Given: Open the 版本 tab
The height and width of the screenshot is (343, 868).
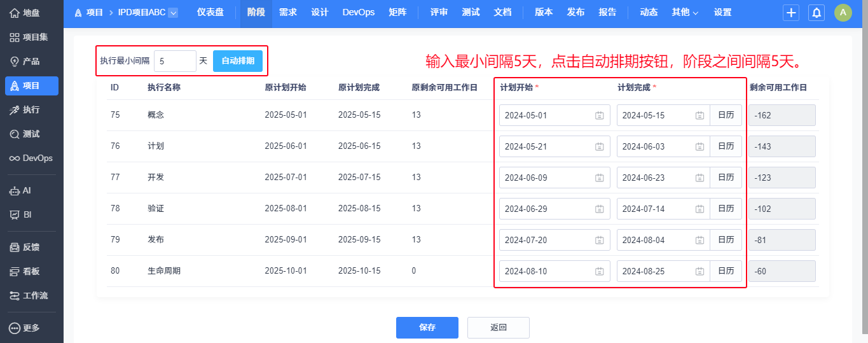Looking at the screenshot, I should tap(544, 12).
